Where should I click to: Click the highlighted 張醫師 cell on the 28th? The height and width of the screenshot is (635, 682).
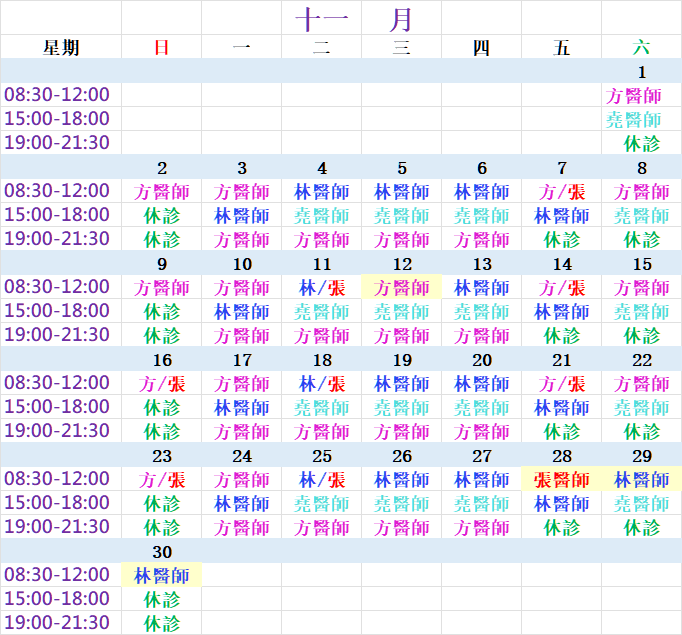(562, 480)
